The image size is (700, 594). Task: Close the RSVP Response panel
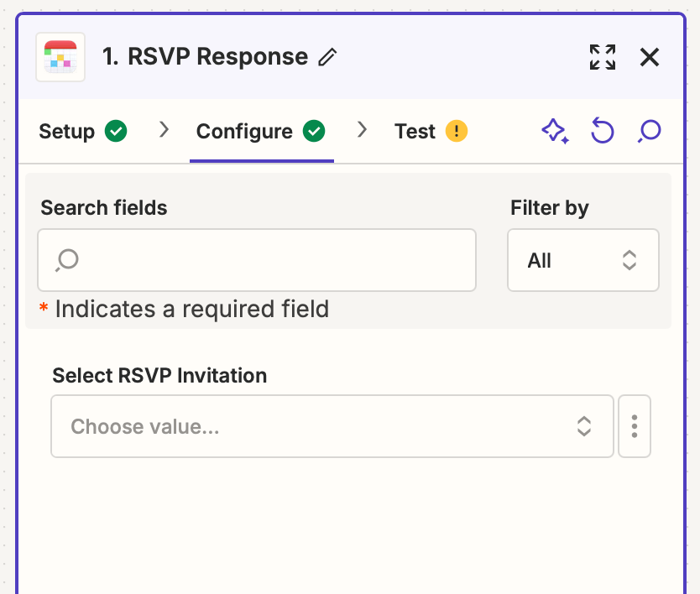click(649, 57)
